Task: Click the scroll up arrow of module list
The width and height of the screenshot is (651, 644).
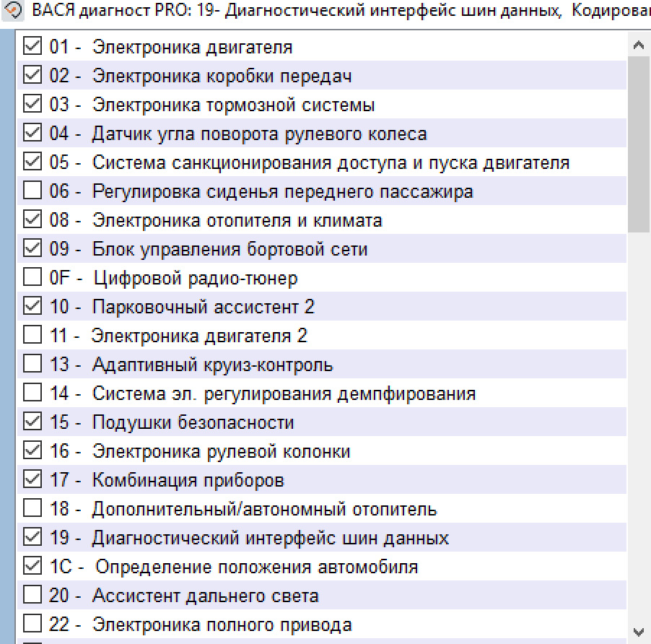Action: click(x=639, y=45)
